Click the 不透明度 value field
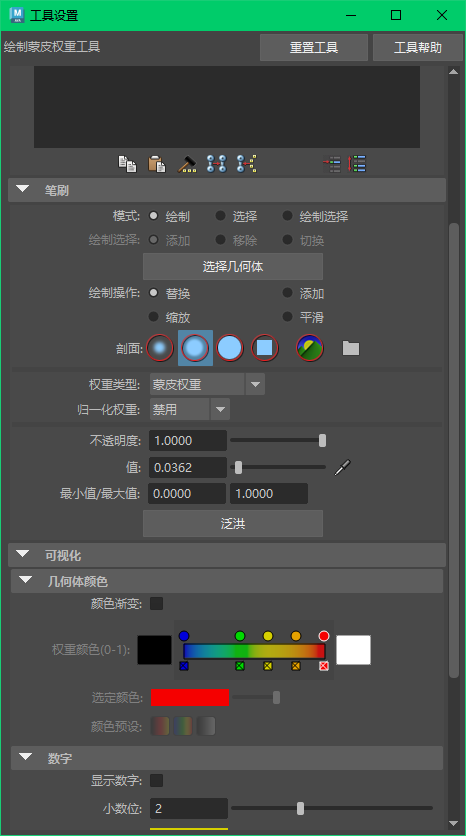This screenshot has height=836, width=466. tap(188, 440)
